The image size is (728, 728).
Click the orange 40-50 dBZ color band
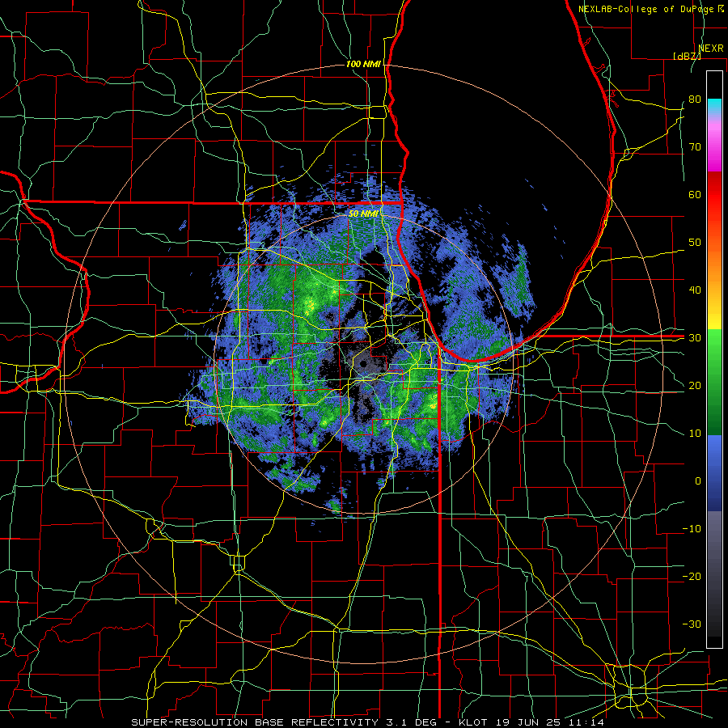[x=714, y=265]
